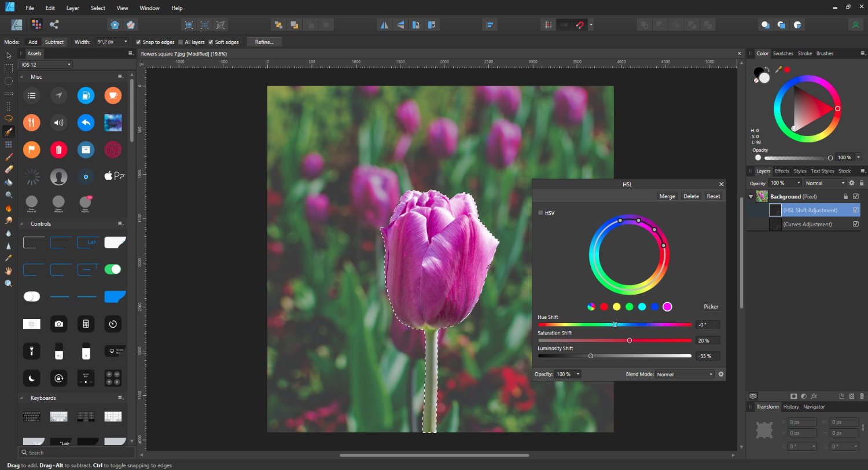868x470 pixels.
Task: Click Merge in the HSL dialog
Action: pyautogui.click(x=667, y=196)
